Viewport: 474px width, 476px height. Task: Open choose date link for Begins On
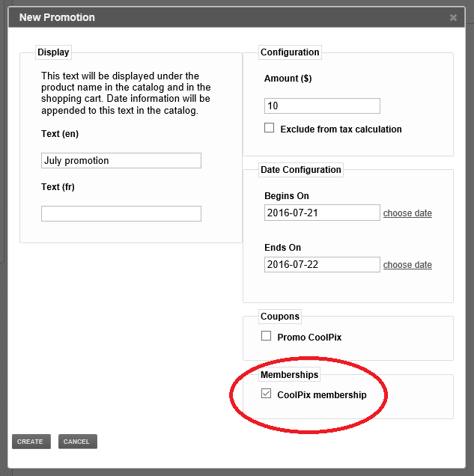pos(407,213)
